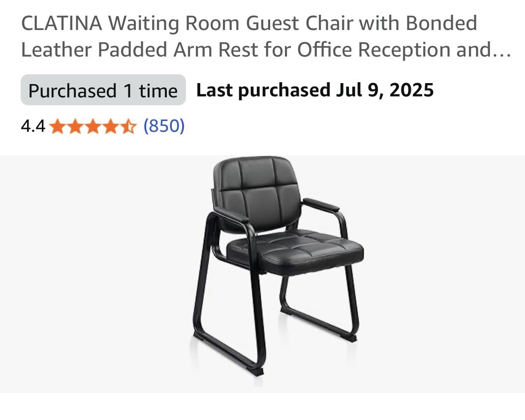Click the second orange rating star
The width and height of the screenshot is (525, 420).
point(75,127)
